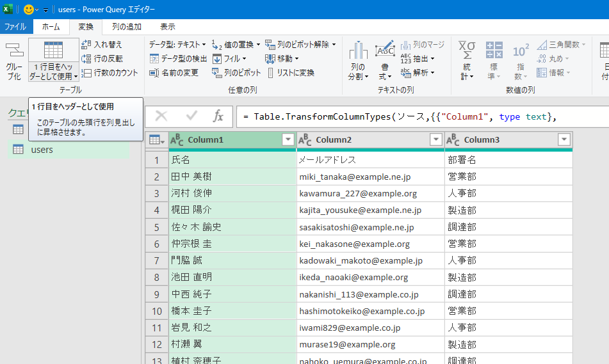The image size is (609, 364).
Task: Open Column1 filter dropdown
Action: (288, 139)
